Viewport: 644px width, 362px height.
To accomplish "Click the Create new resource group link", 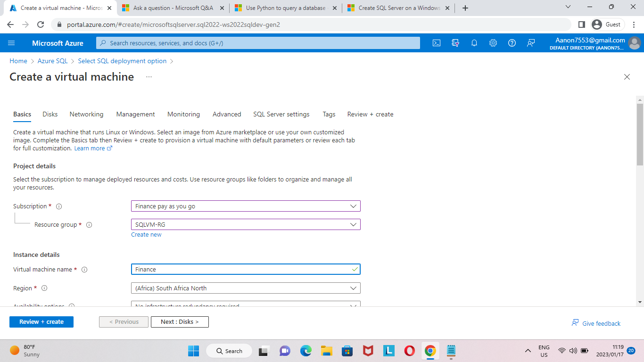I will [x=146, y=235].
